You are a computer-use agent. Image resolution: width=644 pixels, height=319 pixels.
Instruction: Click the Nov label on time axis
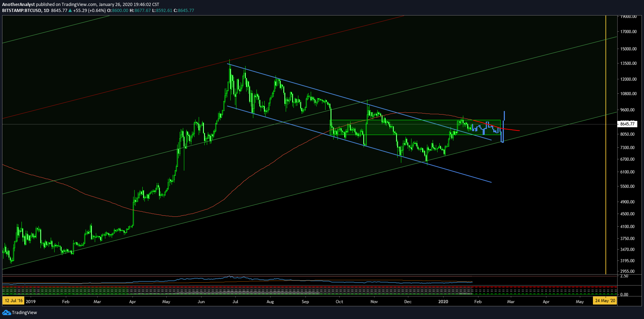(x=374, y=302)
